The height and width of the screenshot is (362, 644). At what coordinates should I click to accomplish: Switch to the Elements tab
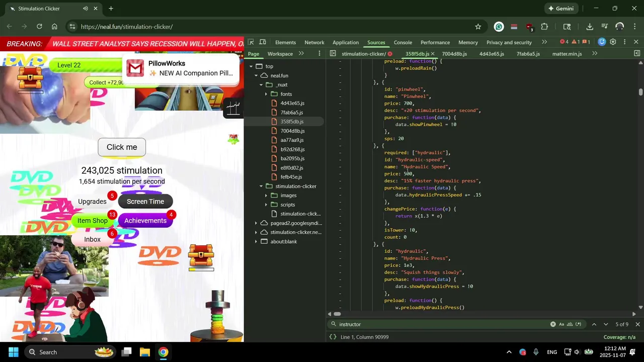285,42
